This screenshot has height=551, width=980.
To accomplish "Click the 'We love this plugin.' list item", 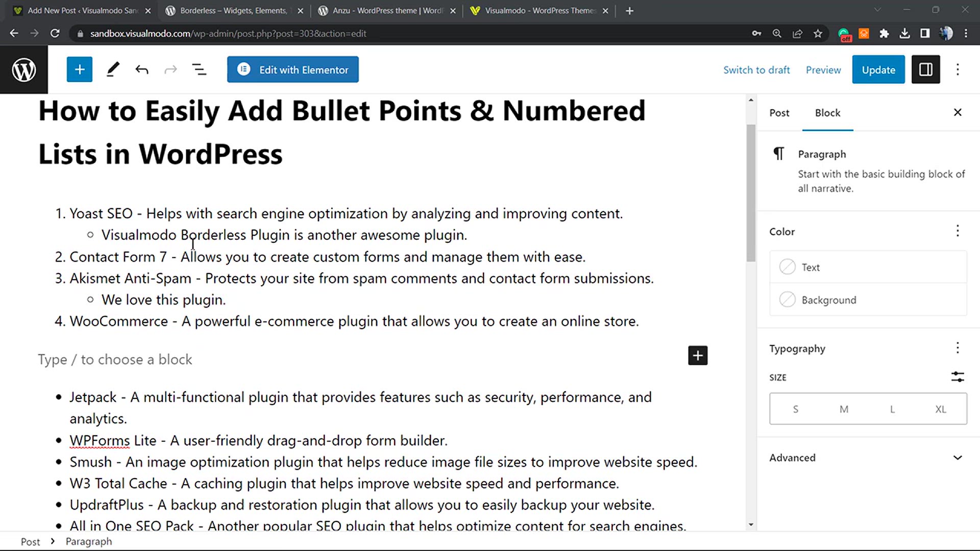I will 163,300.
